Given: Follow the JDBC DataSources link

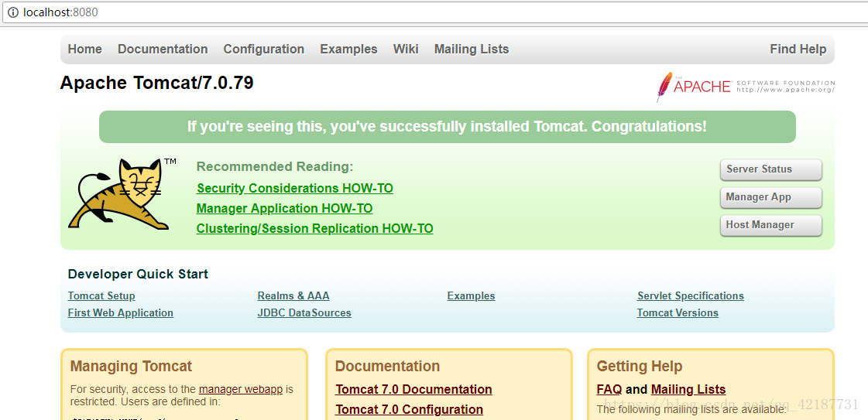Looking at the screenshot, I should [x=304, y=312].
